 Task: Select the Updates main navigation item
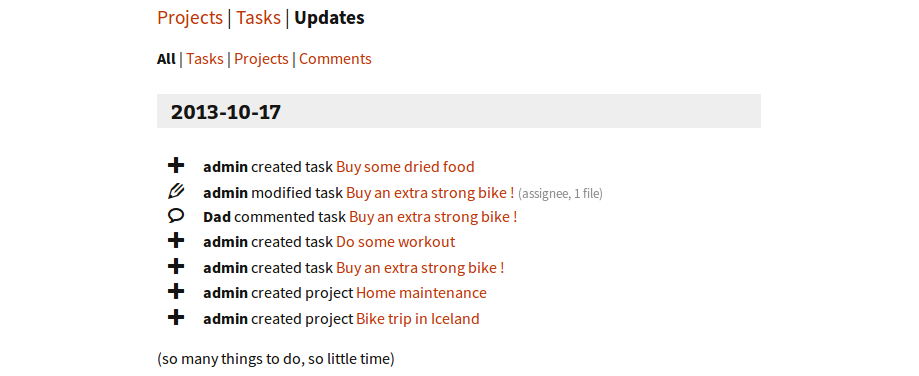coord(329,18)
